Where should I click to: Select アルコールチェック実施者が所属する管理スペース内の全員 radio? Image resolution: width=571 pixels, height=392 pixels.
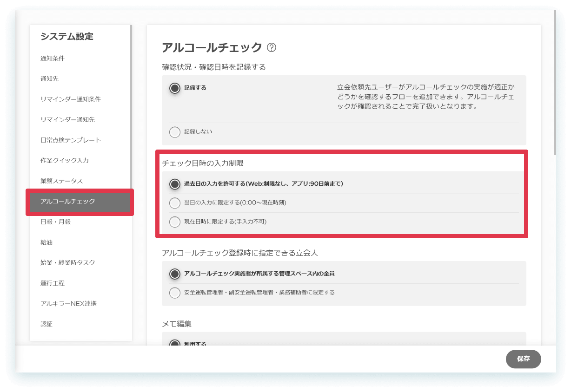pyautogui.click(x=175, y=274)
